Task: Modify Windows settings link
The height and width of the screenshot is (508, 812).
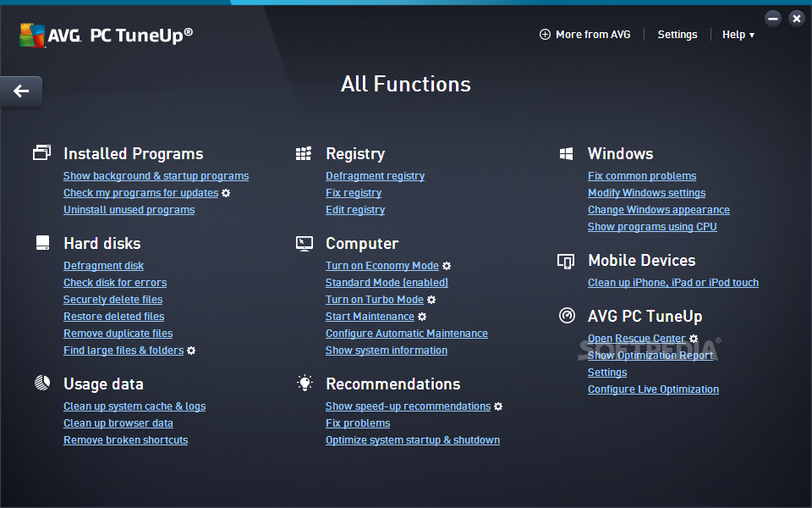Action: click(x=647, y=193)
